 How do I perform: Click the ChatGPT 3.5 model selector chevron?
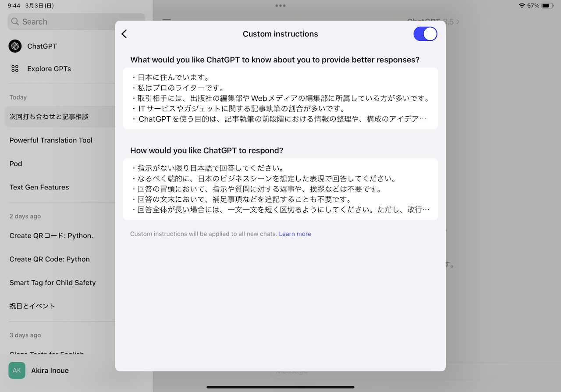click(458, 21)
